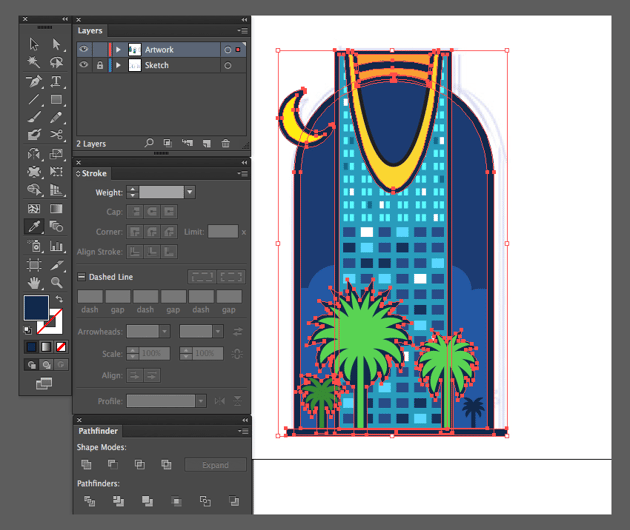The height and width of the screenshot is (530, 630).
Task: Click the Stroke panel tab
Action: tap(92, 173)
